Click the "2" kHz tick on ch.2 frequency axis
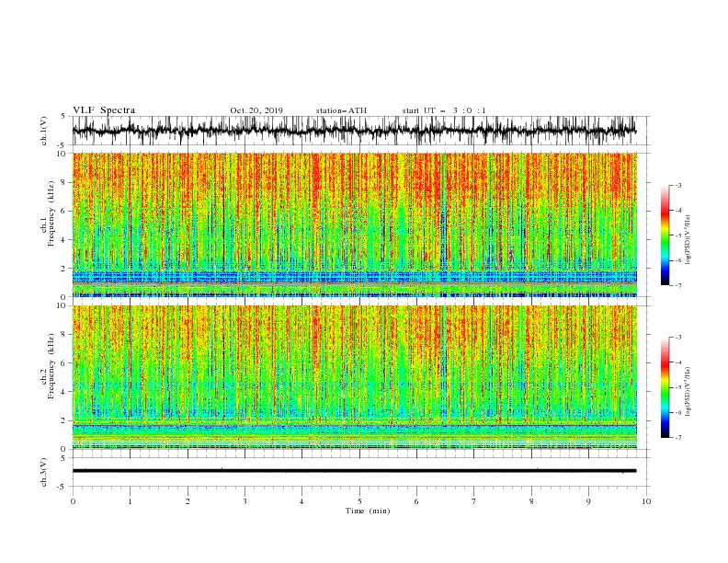728x563 pixels. [x=64, y=420]
